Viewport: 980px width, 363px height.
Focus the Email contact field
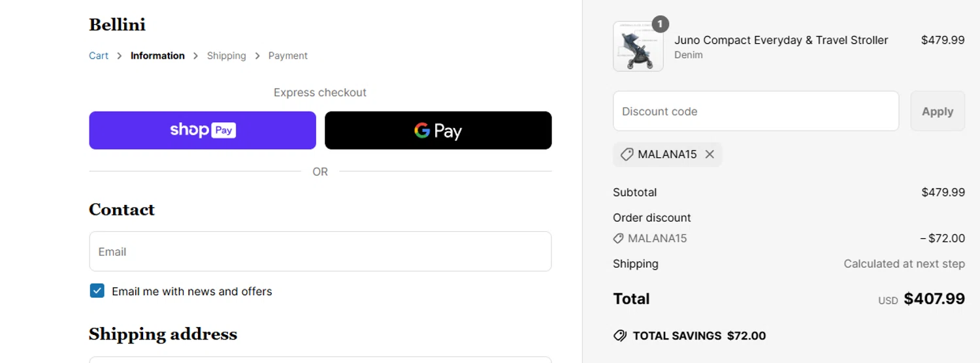click(320, 251)
